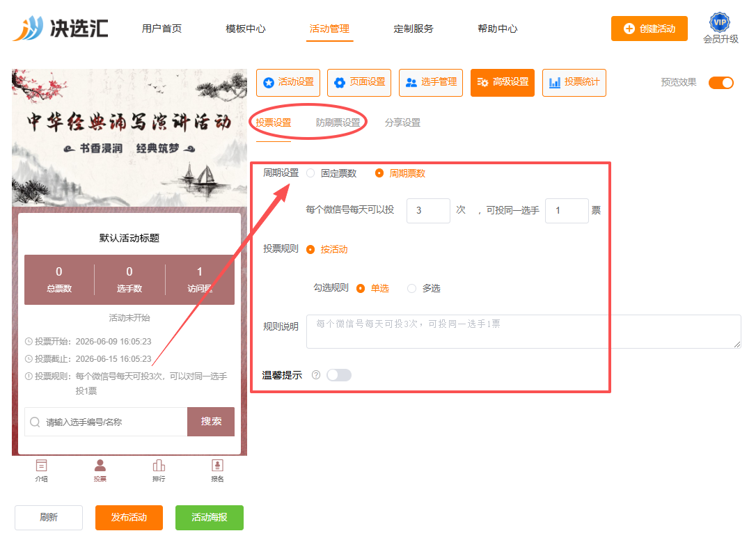Click the 规则说明 text area resize handle
The height and width of the screenshot is (547, 756).
tap(737, 344)
